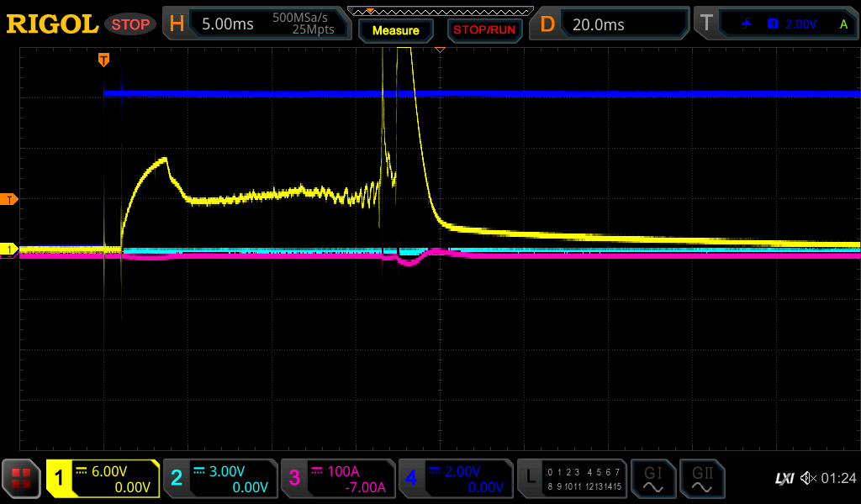This screenshot has width=861, height=504.
Task: Open the function navigation grid icon
Action: 22,479
